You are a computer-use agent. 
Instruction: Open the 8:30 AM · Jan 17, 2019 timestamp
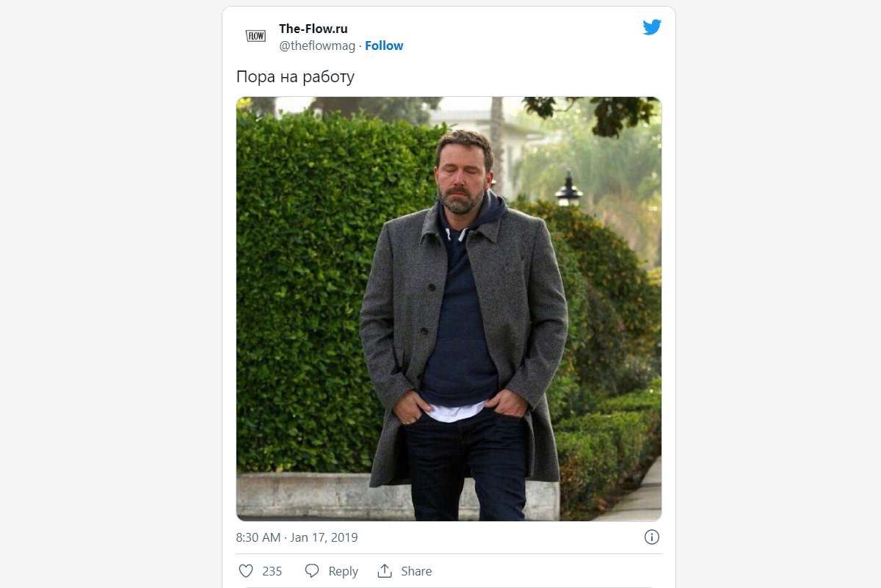[x=297, y=537]
